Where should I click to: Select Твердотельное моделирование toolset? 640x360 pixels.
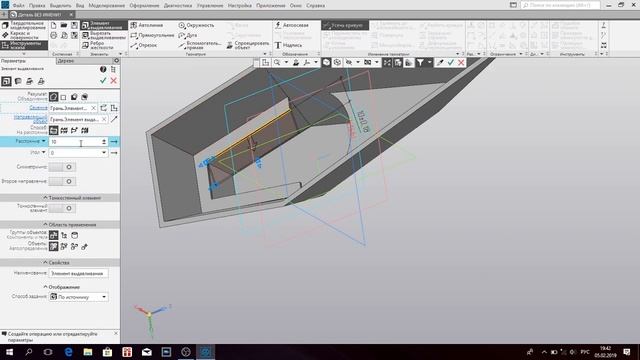[x=24, y=25]
